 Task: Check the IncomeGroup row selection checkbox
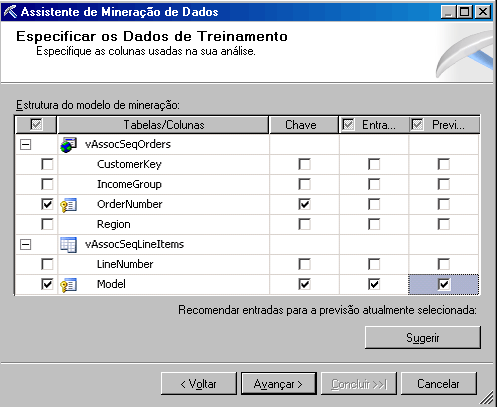pyautogui.click(x=47, y=184)
